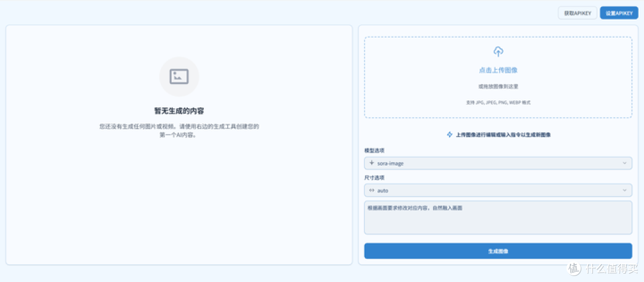Image resolution: width=644 pixels, height=282 pixels.
Task: Click the cloud upload icon
Action: point(498,51)
